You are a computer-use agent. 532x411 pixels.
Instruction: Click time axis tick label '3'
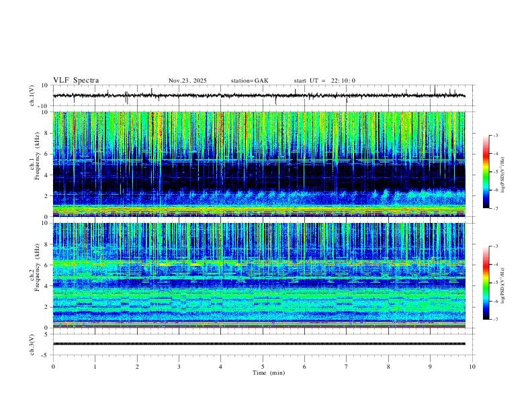tap(179, 367)
